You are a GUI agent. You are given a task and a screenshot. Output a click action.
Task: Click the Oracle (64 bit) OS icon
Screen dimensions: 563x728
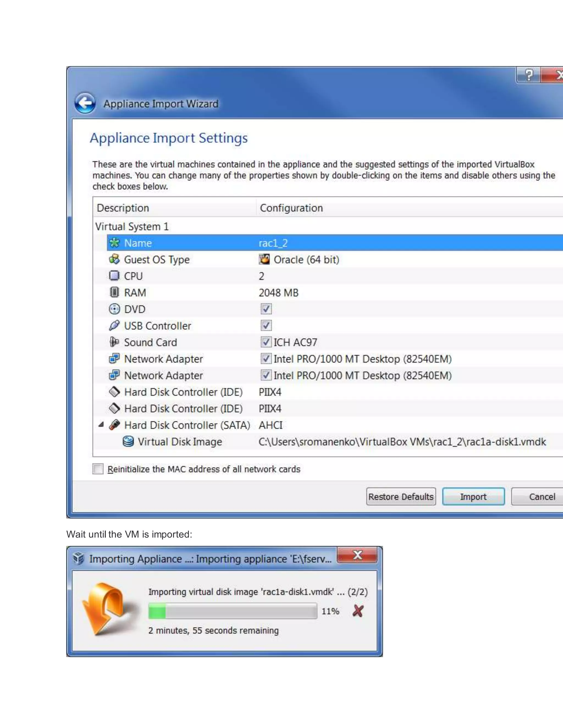pos(264,259)
